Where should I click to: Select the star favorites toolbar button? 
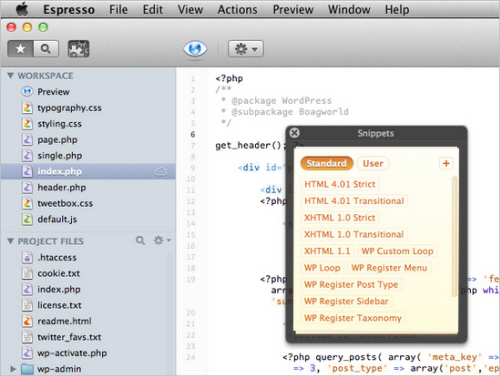[20, 49]
